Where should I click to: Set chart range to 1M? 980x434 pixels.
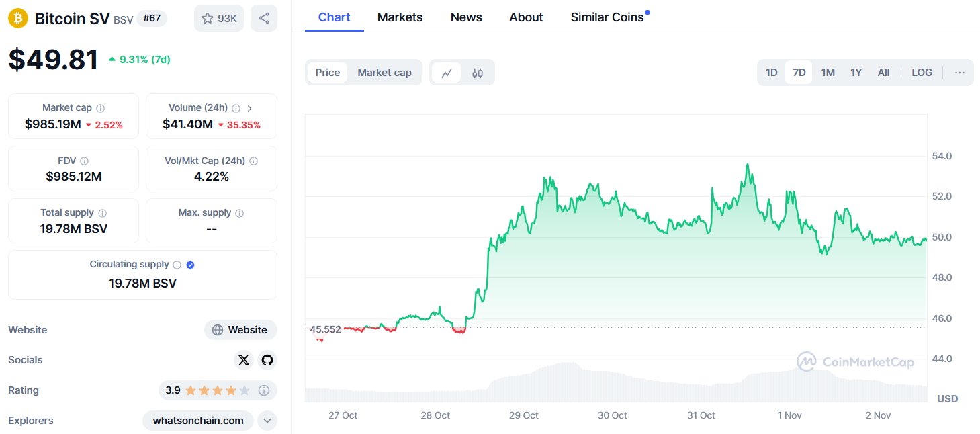point(828,73)
